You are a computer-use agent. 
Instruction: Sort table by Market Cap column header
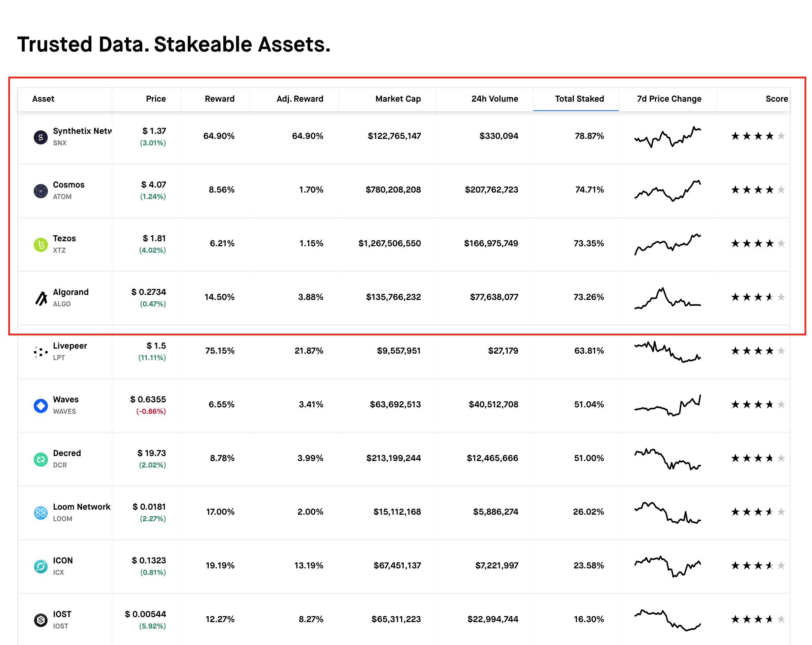[398, 99]
